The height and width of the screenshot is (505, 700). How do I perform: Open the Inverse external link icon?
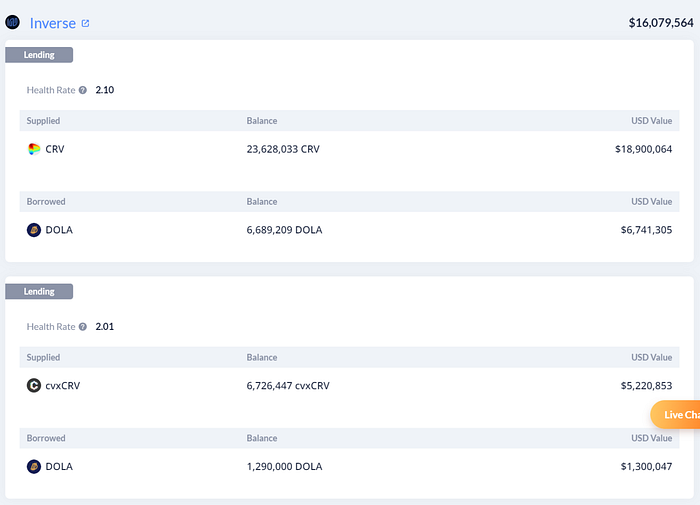pyautogui.click(x=85, y=23)
